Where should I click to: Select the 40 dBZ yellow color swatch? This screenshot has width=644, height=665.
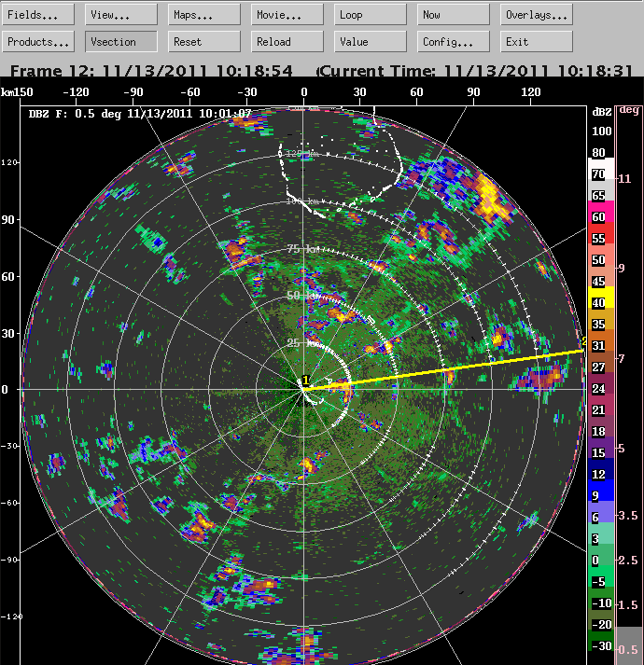[x=601, y=298]
